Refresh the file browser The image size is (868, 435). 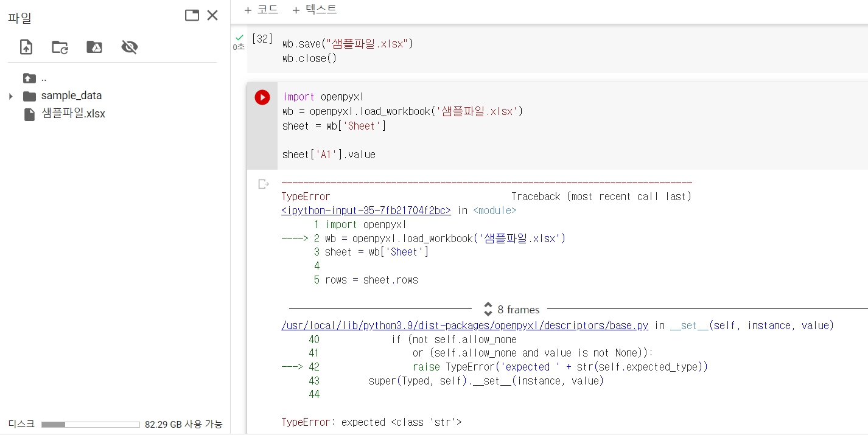click(60, 47)
